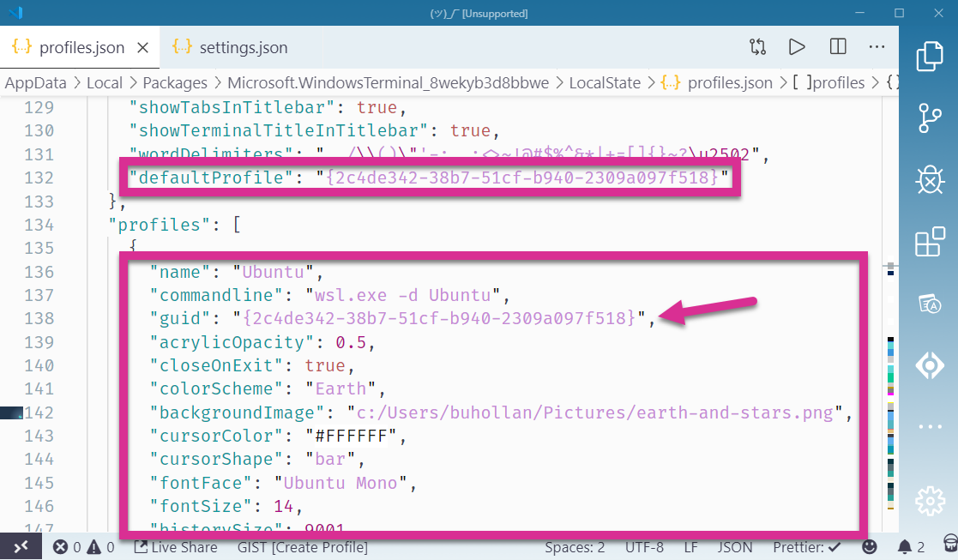Open the remote window indicator in the status bar
Image resolution: width=958 pixels, height=560 pixels.
(21, 546)
